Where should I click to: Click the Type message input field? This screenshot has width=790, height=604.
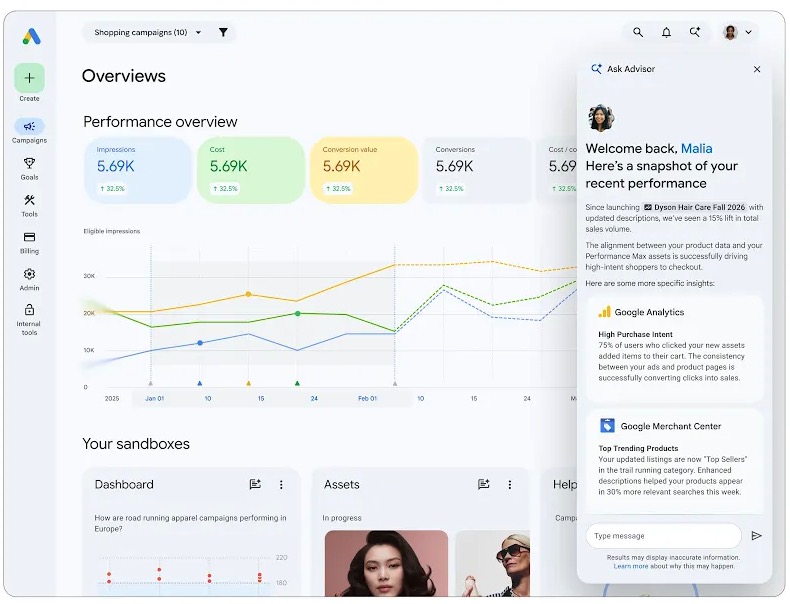click(663, 535)
